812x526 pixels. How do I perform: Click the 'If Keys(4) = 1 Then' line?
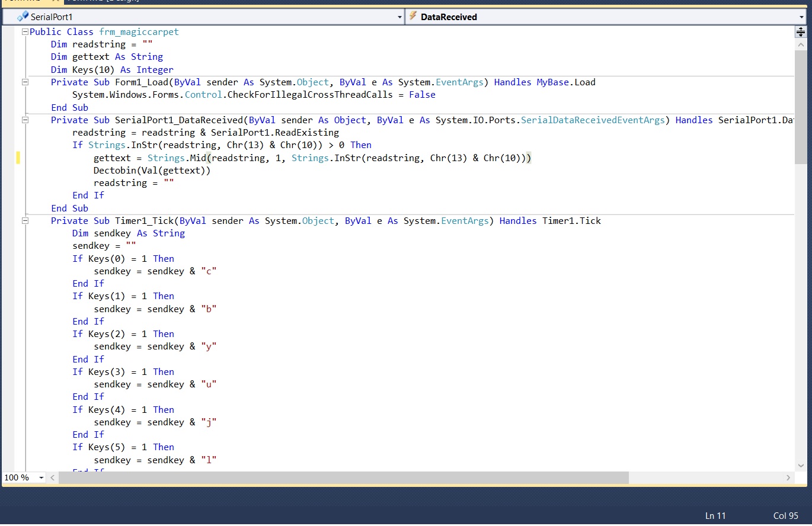(123, 410)
